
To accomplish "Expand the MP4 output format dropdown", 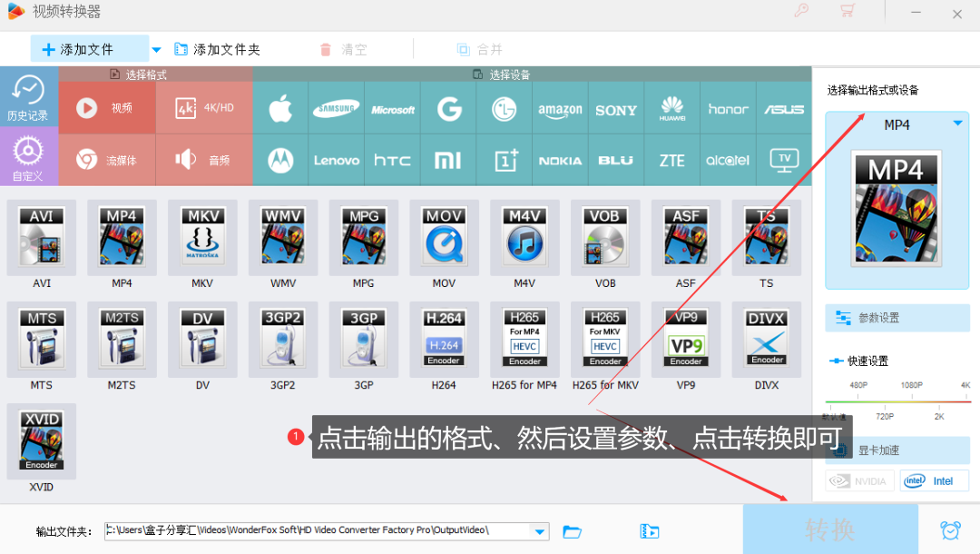I will [x=957, y=124].
